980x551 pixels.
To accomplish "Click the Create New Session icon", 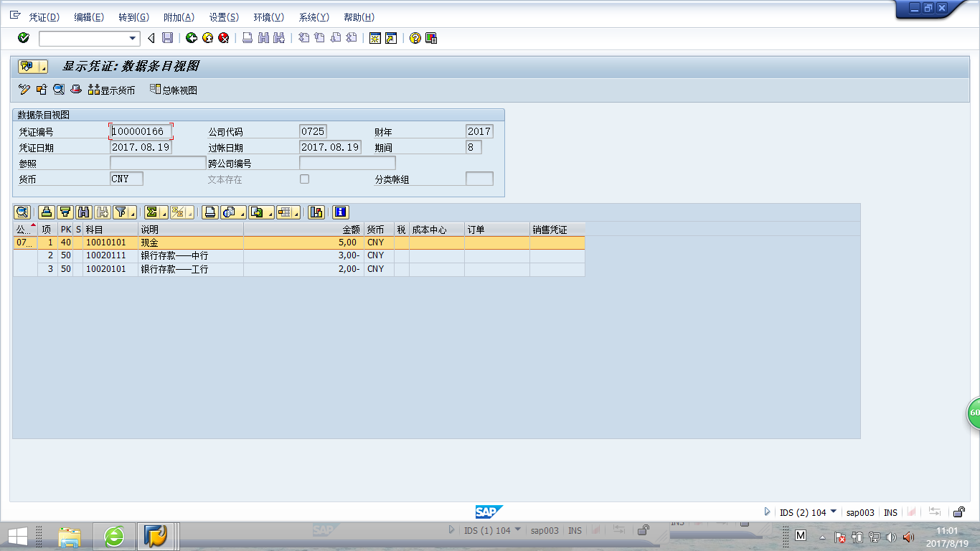I will [x=374, y=38].
